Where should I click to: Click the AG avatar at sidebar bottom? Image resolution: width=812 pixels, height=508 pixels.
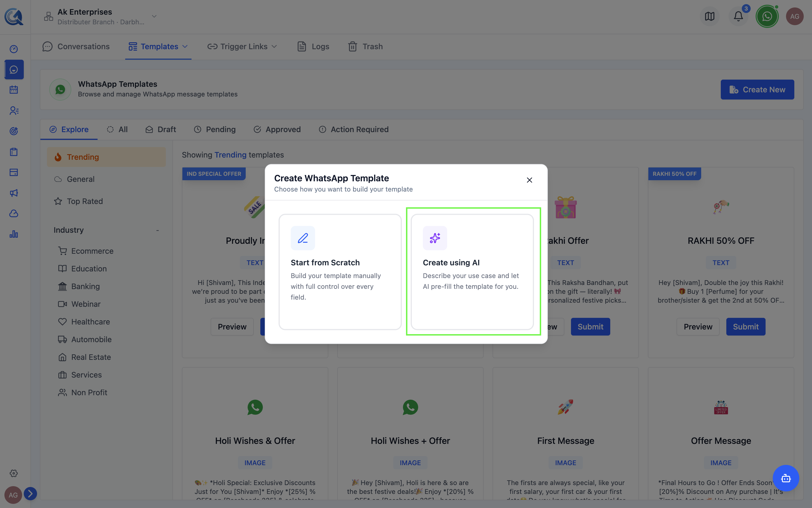[13, 495]
